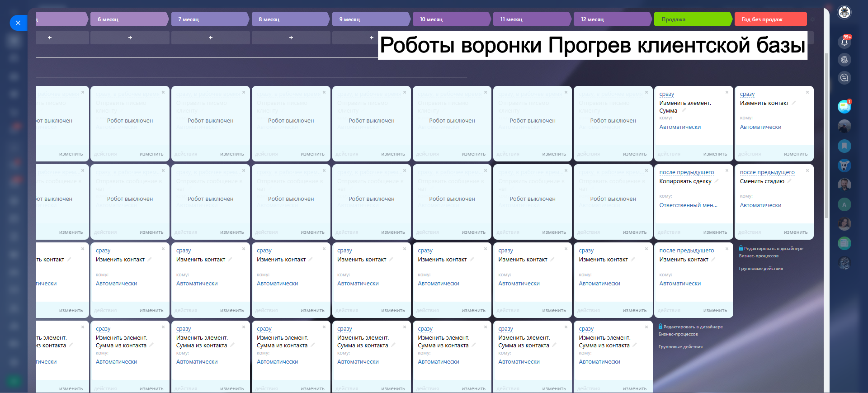868x393 pixels.
Task: Open сразу delay on Изменить элемент. Сумма in Продажа
Action: point(667,94)
